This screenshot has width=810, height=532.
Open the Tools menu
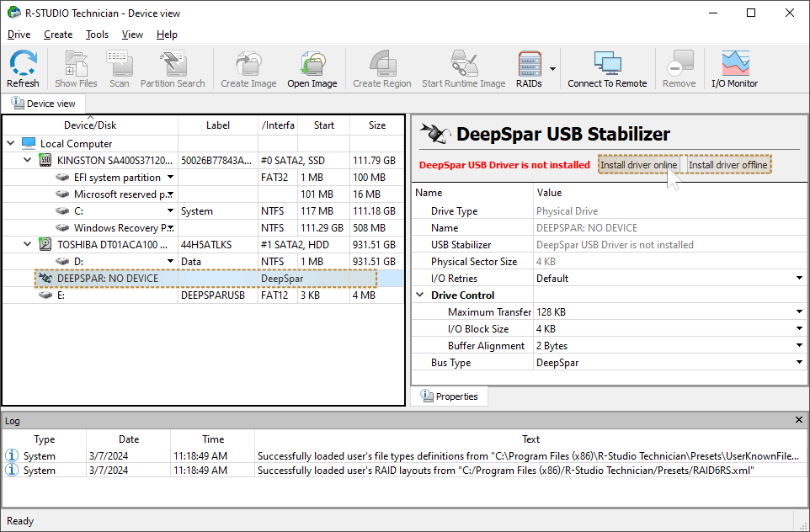[97, 35]
